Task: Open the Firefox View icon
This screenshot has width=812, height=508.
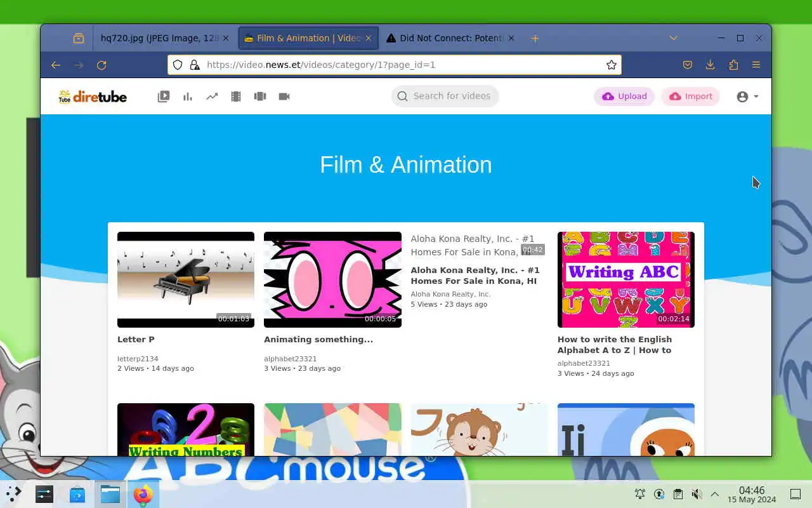Action: click(x=79, y=38)
